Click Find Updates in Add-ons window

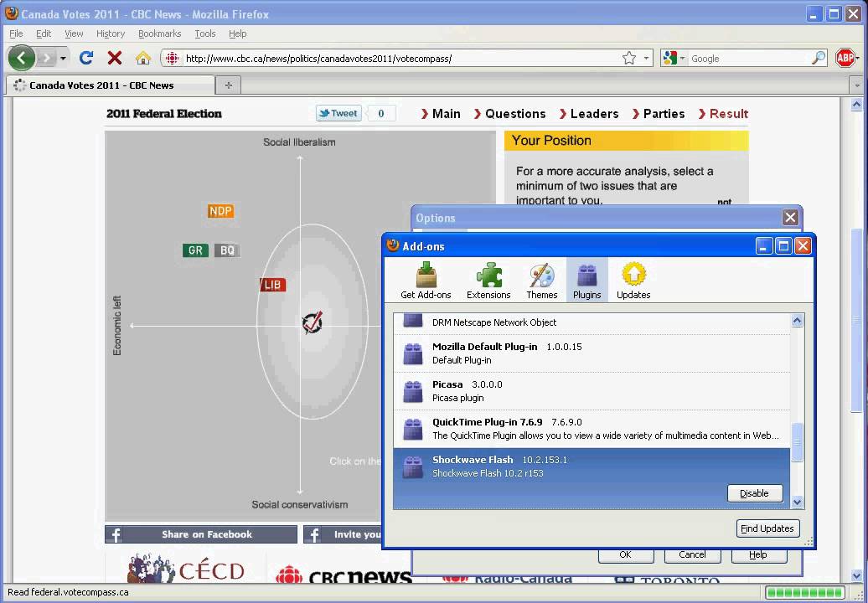pos(767,528)
